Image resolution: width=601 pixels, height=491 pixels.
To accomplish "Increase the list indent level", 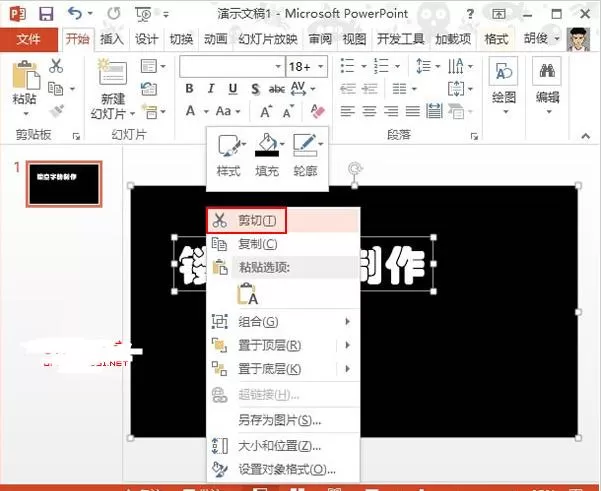I will [369, 89].
